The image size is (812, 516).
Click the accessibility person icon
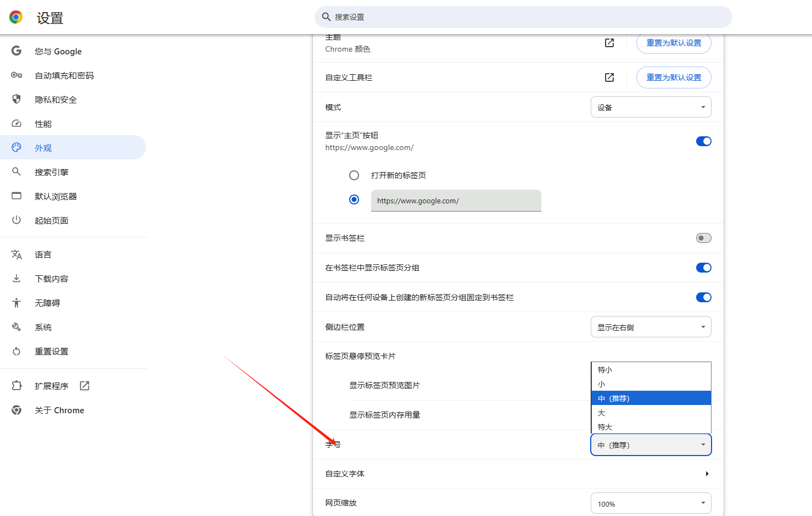(x=16, y=303)
